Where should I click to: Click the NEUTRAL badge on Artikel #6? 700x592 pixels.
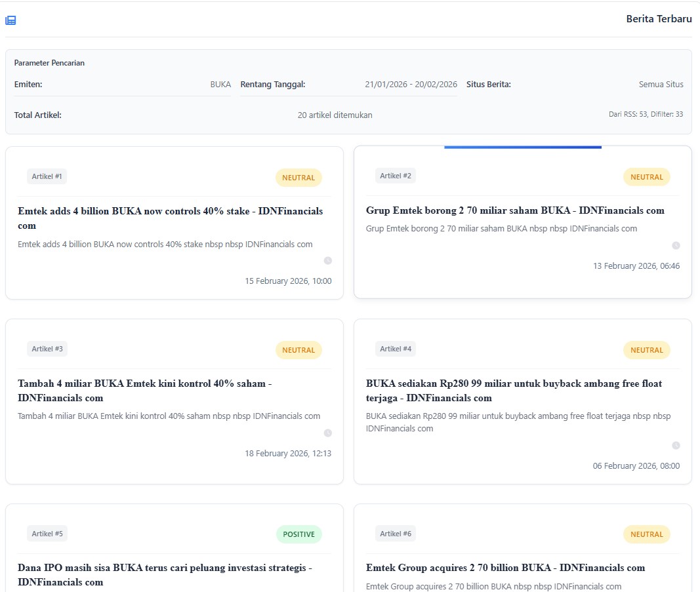[646, 534]
